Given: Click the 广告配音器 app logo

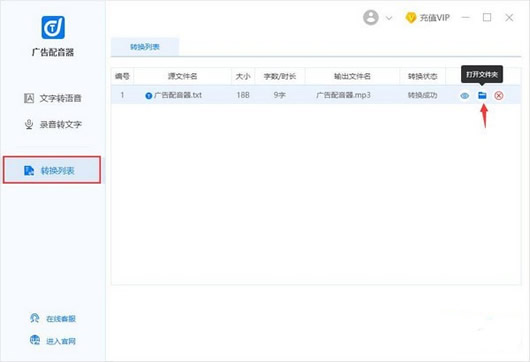Looking at the screenshot, I should (53, 27).
